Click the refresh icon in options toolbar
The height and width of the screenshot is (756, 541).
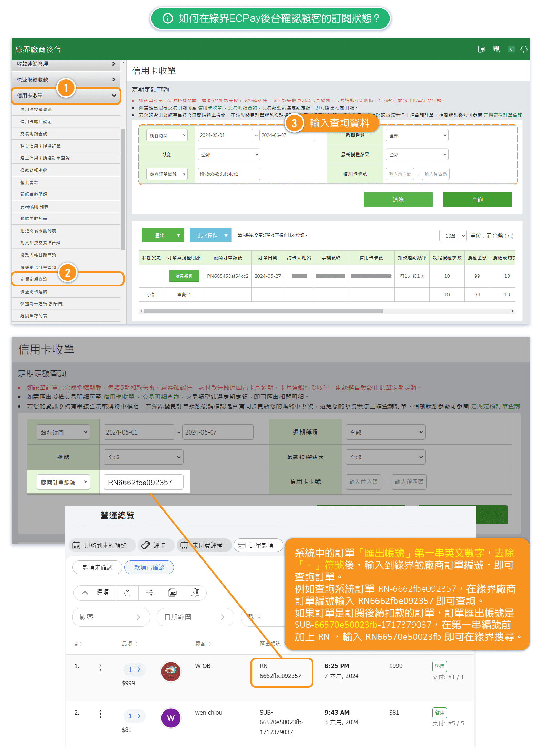click(127, 593)
